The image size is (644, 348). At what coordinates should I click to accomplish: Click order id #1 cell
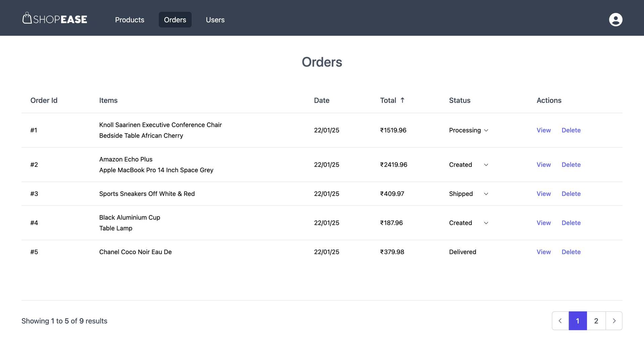pyautogui.click(x=34, y=130)
